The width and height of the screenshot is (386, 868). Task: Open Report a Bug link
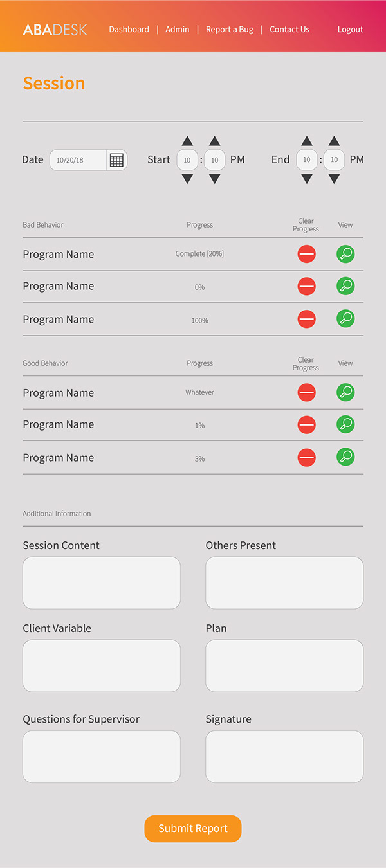click(230, 30)
